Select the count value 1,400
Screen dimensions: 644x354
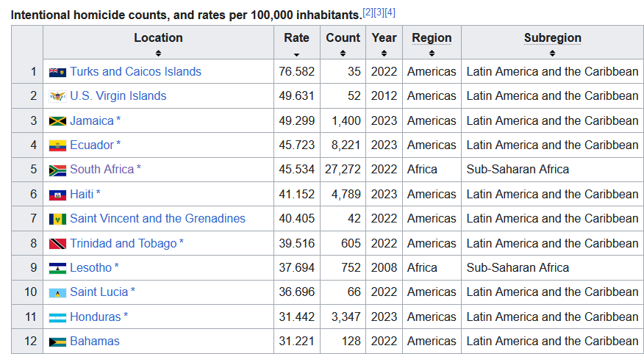click(346, 120)
